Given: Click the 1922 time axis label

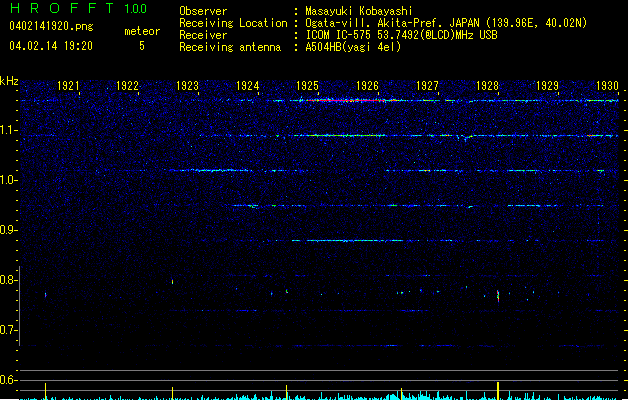Looking at the screenshot, I should [127, 86].
